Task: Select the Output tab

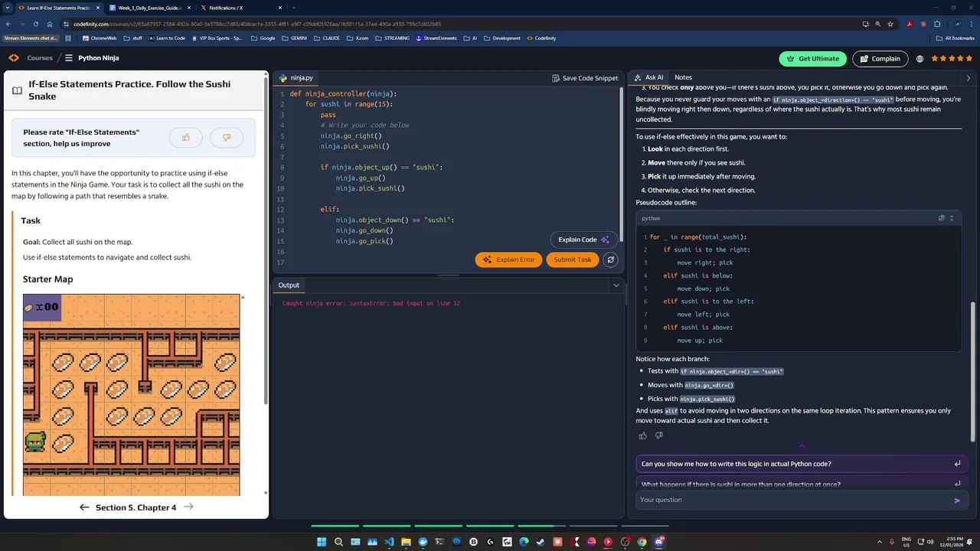Action: click(289, 285)
